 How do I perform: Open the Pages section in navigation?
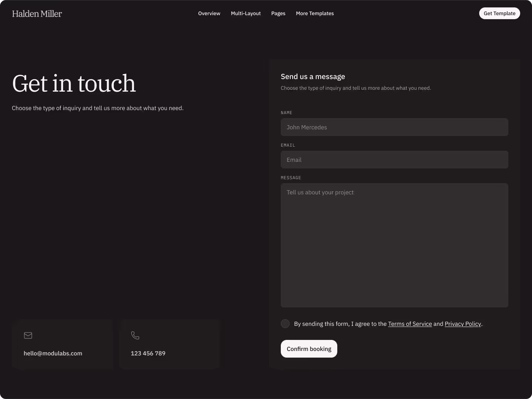pyautogui.click(x=278, y=13)
